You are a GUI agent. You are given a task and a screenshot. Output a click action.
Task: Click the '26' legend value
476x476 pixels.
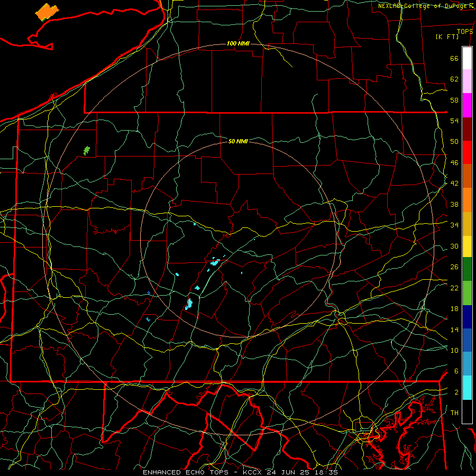(x=454, y=267)
